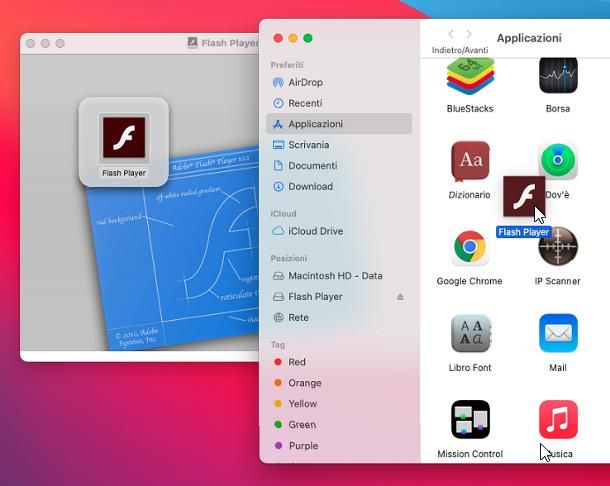Viewport: 610px width, 486px height.
Task: Go forward with the Avanti arrow
Action: pos(469,35)
